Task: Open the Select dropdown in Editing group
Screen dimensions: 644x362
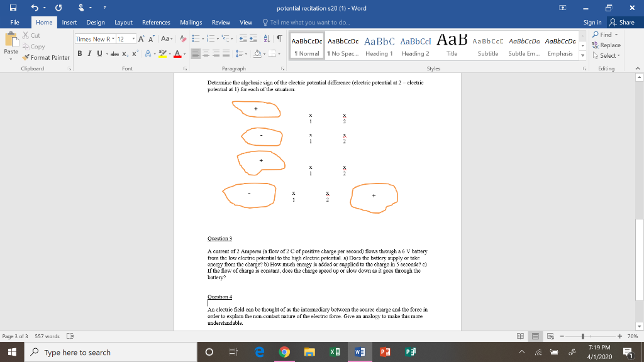Action: (607, 55)
